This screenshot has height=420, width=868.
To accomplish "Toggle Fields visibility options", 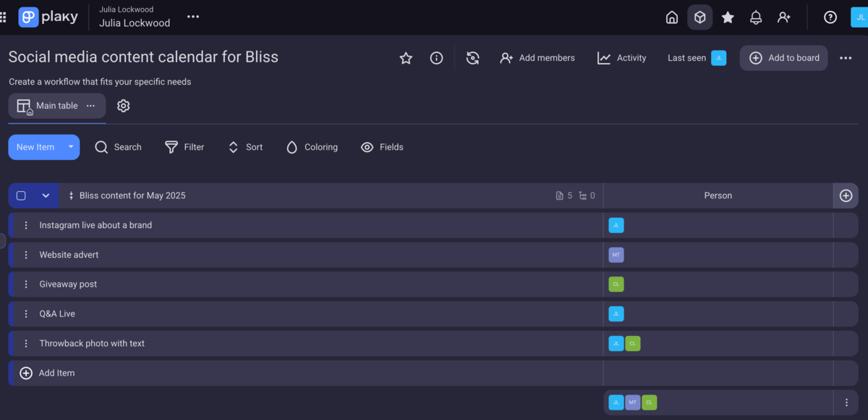I will [x=382, y=147].
